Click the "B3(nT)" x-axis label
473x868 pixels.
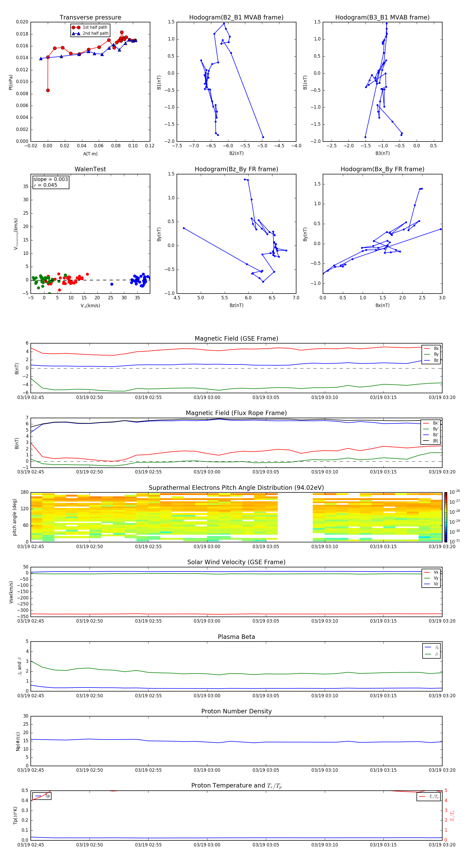382,153
